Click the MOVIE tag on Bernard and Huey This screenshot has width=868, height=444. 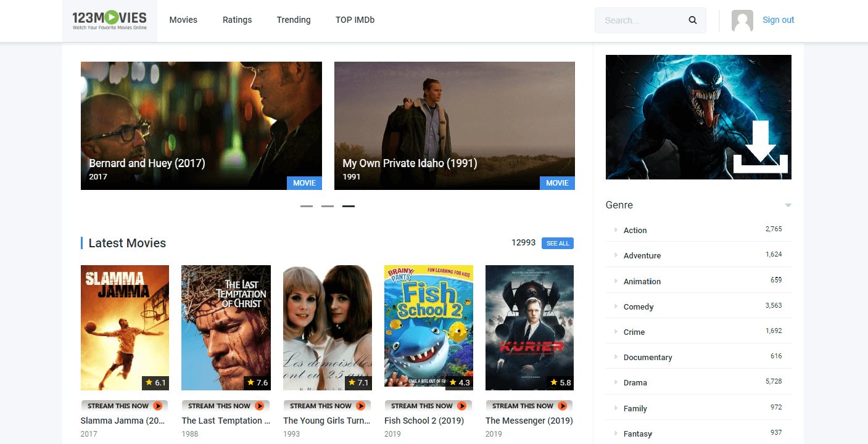point(304,183)
